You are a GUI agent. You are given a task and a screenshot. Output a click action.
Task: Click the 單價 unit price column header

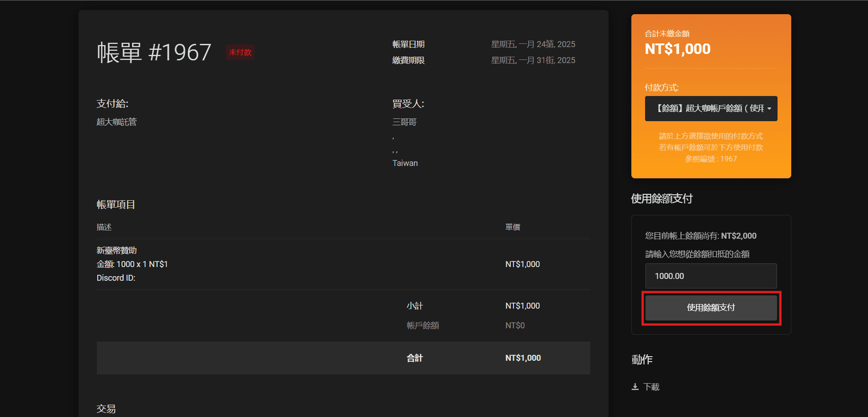click(513, 227)
